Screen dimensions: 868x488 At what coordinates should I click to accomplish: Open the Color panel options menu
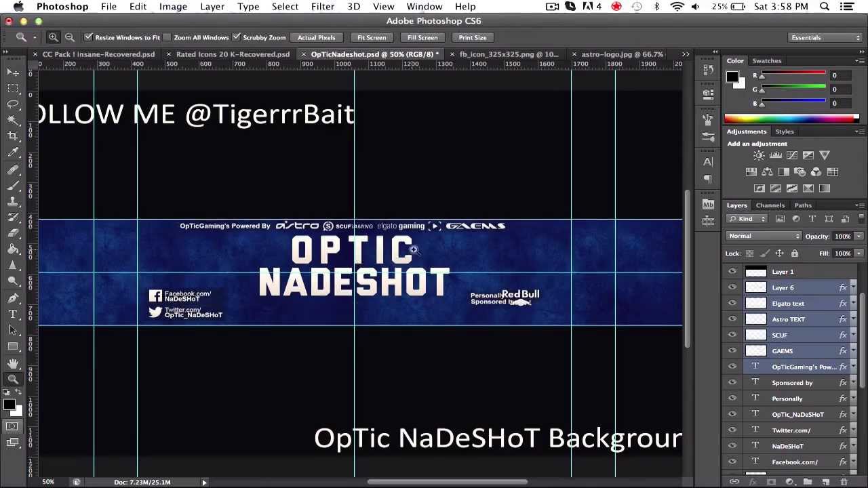859,61
